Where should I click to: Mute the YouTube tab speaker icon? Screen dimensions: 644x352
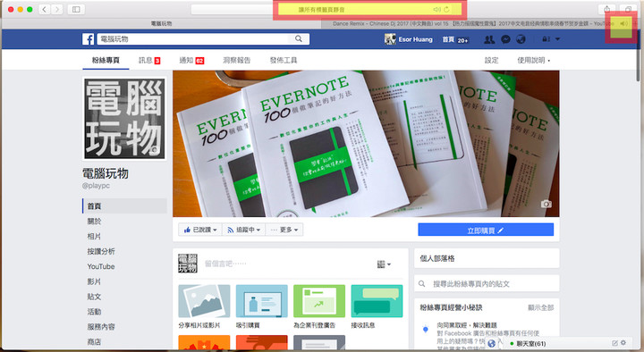(x=623, y=24)
